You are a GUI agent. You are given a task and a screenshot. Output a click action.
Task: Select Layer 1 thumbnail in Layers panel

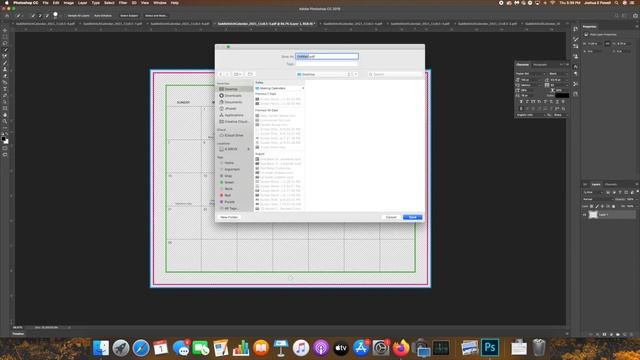(593, 215)
